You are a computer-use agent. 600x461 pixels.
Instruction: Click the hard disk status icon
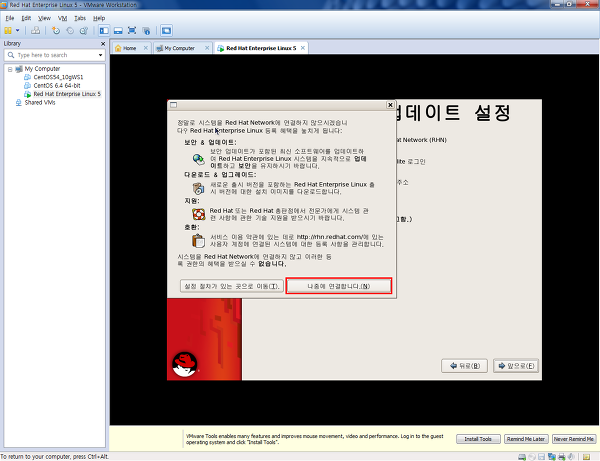point(522,457)
